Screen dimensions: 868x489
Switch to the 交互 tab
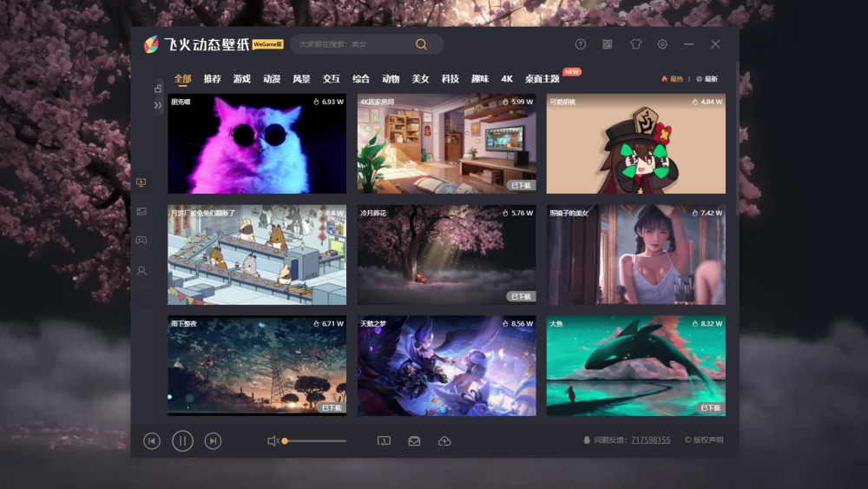pyautogui.click(x=331, y=79)
